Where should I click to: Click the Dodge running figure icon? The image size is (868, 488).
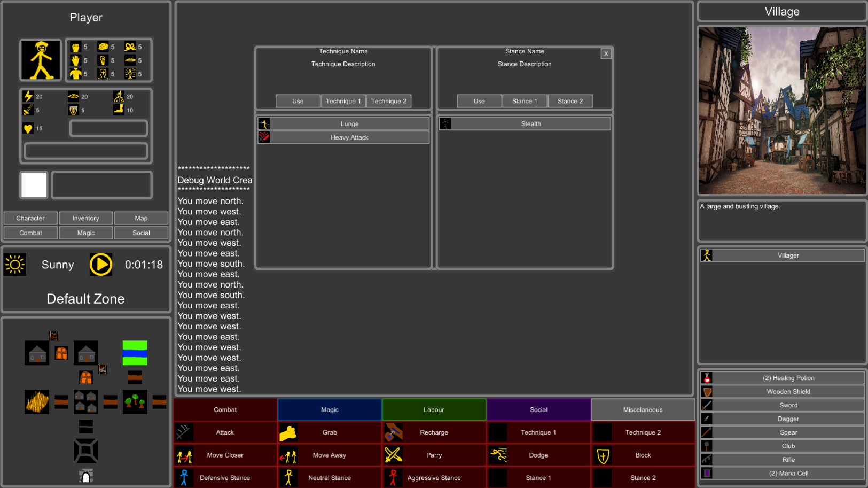(498, 455)
